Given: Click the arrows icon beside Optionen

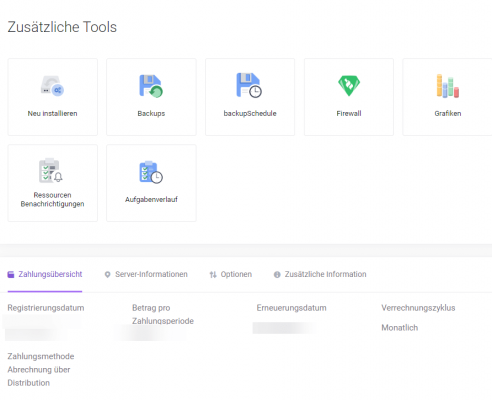Looking at the screenshot, I should pyautogui.click(x=213, y=275).
